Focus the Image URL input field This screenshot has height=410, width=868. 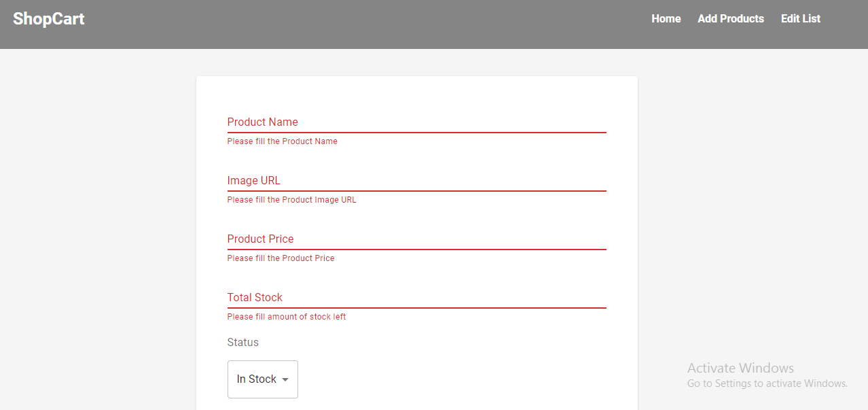(x=417, y=186)
